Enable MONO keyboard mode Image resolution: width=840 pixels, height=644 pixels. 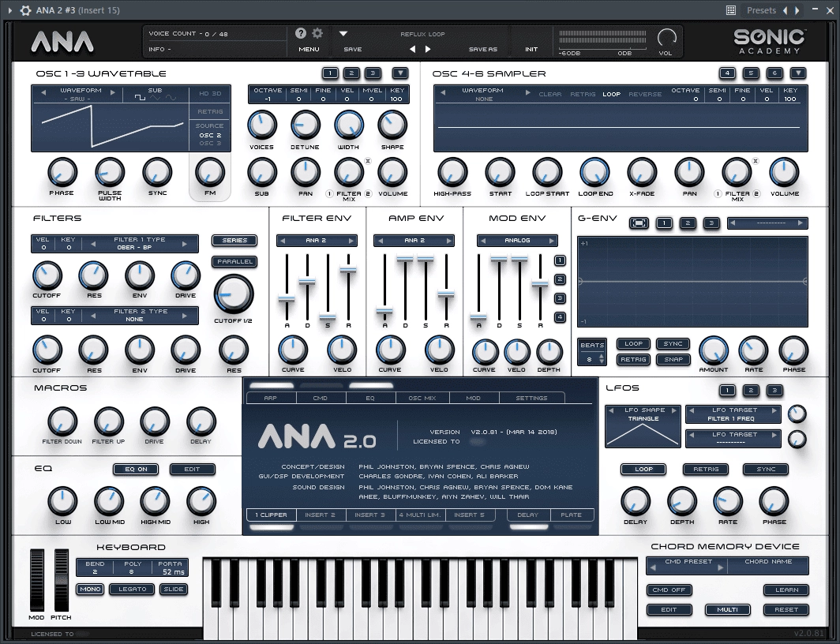tap(90, 590)
